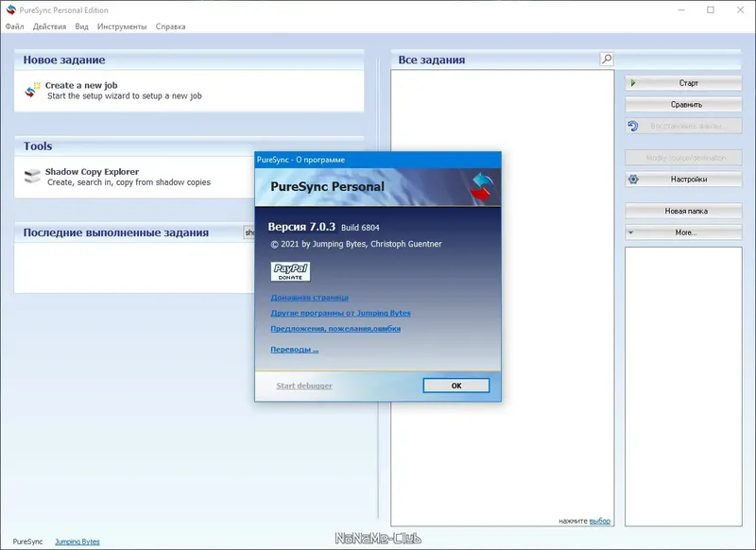Image resolution: width=756 pixels, height=550 pixels.
Task: Click the copyright Jumping Bytes line
Action: (356, 244)
